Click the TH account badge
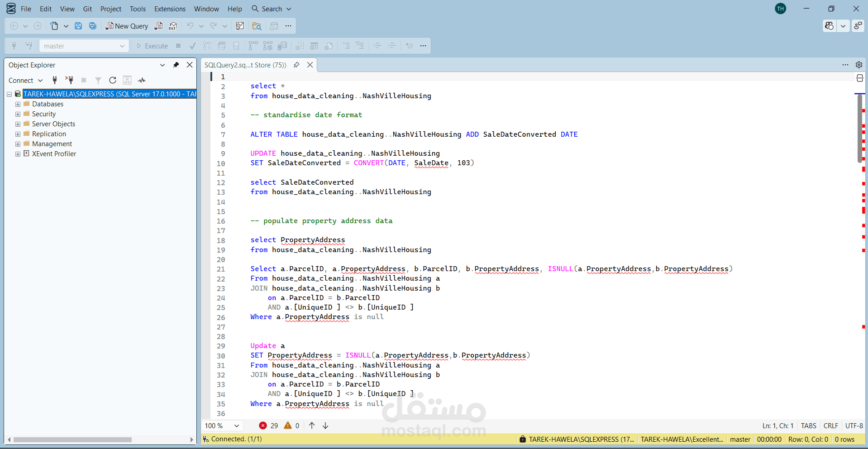The image size is (868, 449). 781,9
